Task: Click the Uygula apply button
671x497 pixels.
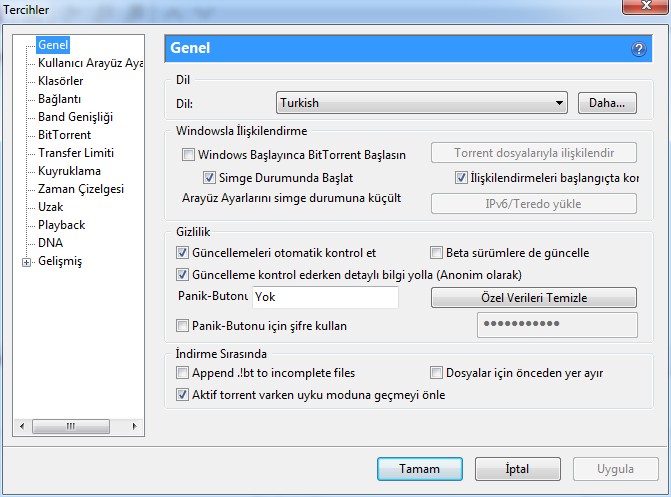Action: 615,469
